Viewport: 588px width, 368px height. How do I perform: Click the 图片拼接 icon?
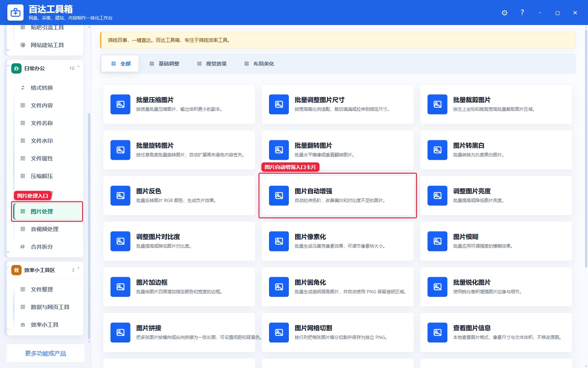[x=120, y=333]
